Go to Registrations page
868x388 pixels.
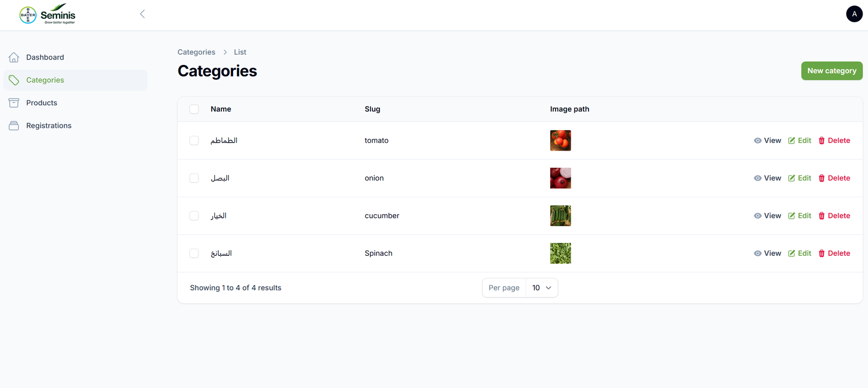[x=49, y=126]
